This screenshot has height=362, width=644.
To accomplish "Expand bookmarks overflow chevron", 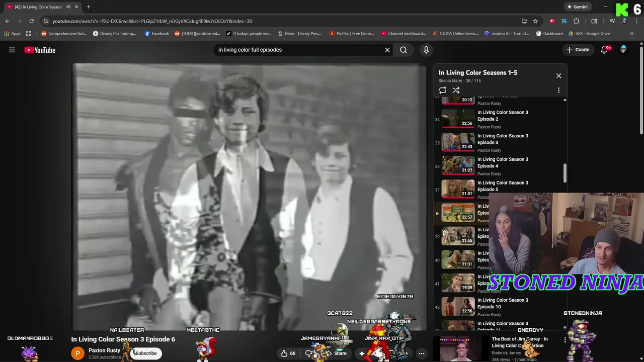I will (x=632, y=34).
